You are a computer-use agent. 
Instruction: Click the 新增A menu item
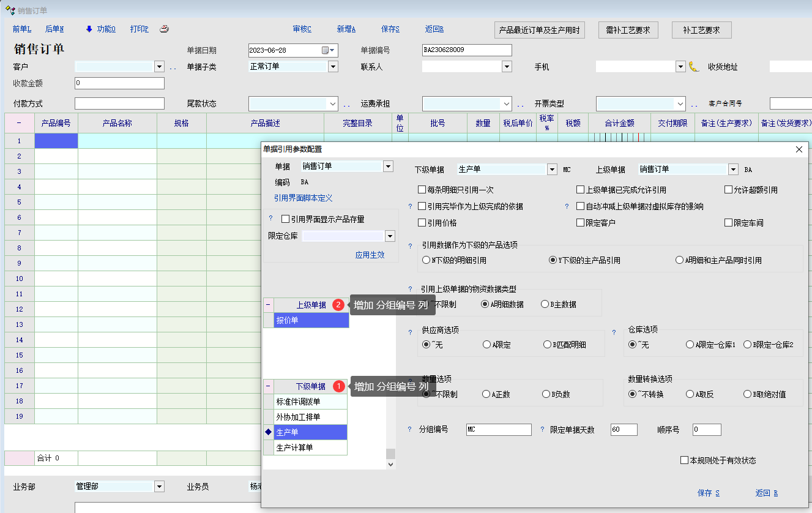pyautogui.click(x=346, y=29)
